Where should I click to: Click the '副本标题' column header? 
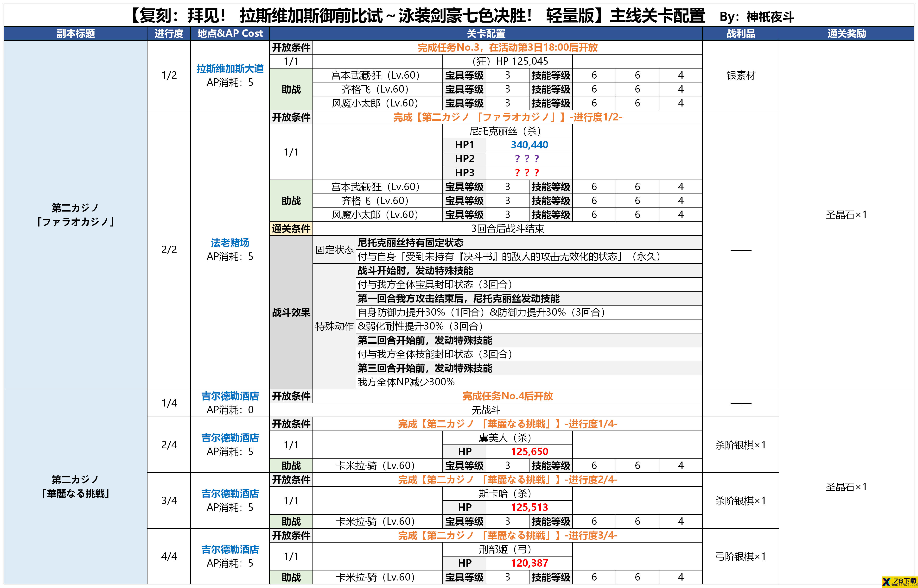pos(76,34)
